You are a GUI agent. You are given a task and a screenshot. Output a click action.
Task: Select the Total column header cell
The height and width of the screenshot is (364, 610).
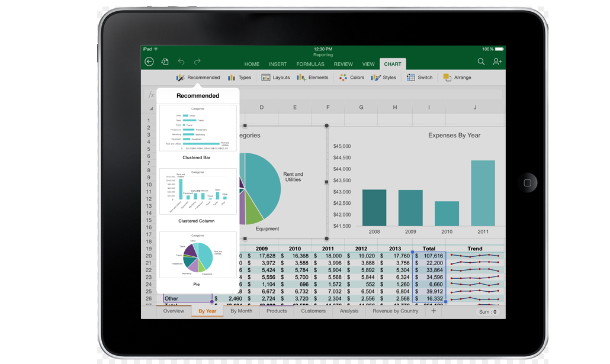(x=429, y=249)
